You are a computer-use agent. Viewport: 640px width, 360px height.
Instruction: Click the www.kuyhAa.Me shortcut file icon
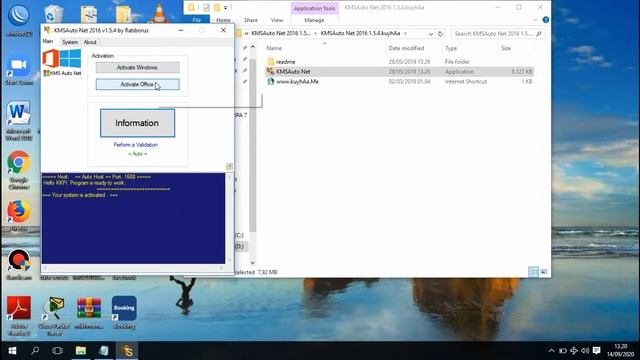pyautogui.click(x=270, y=81)
